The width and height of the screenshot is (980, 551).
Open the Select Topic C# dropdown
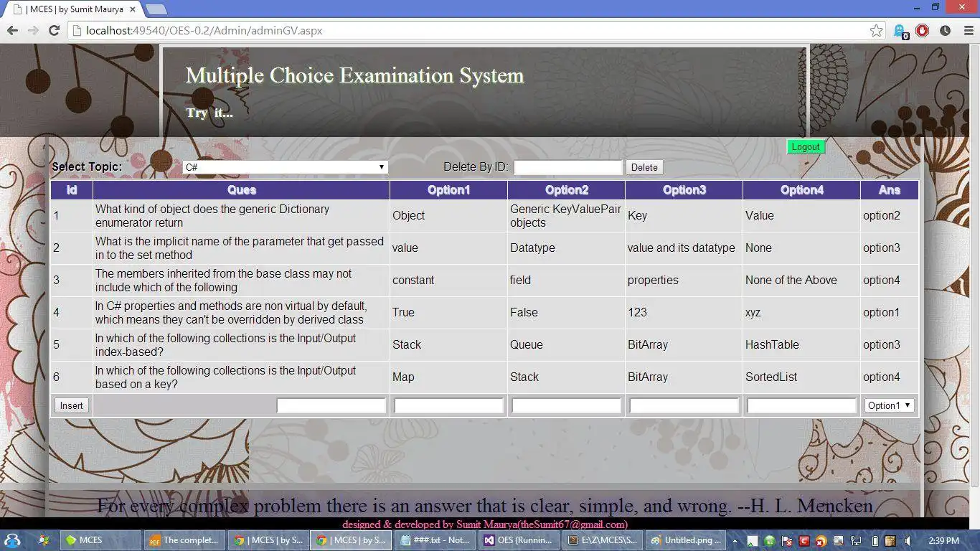coord(285,167)
